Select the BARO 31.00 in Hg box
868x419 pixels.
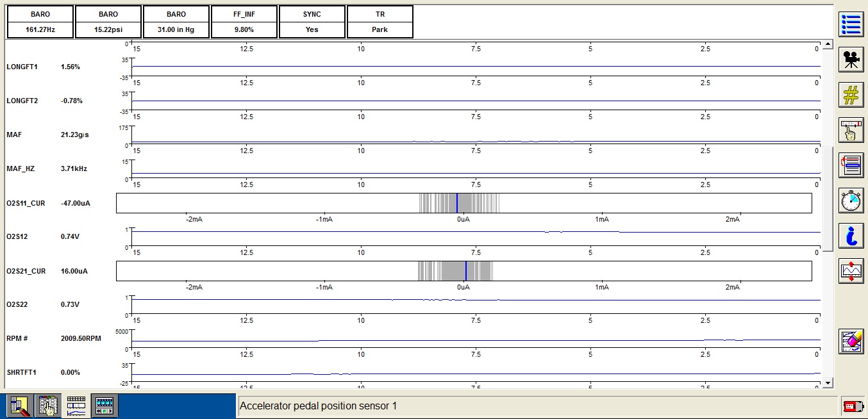click(x=176, y=22)
